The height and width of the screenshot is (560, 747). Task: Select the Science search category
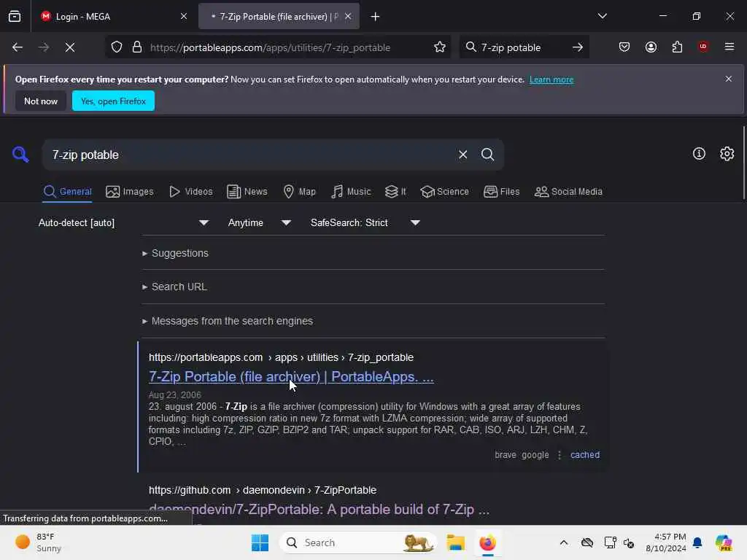click(x=444, y=192)
